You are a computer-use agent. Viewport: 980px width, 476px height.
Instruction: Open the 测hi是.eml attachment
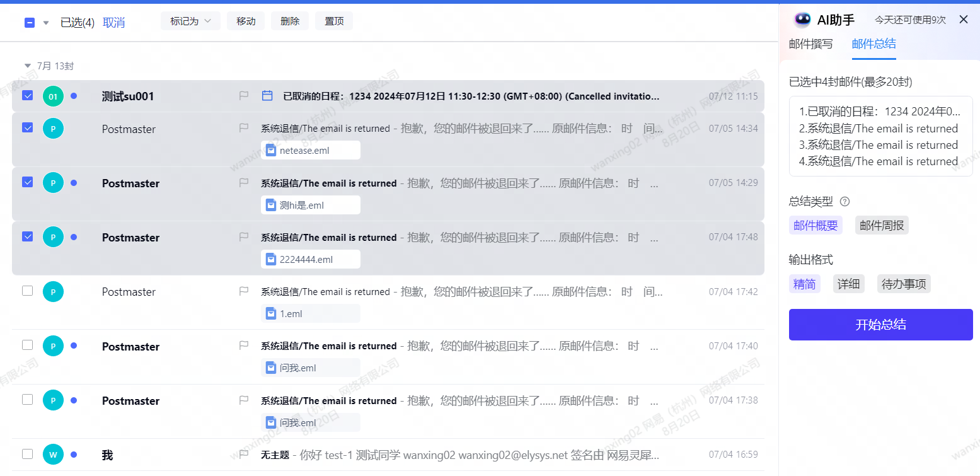[x=311, y=205]
